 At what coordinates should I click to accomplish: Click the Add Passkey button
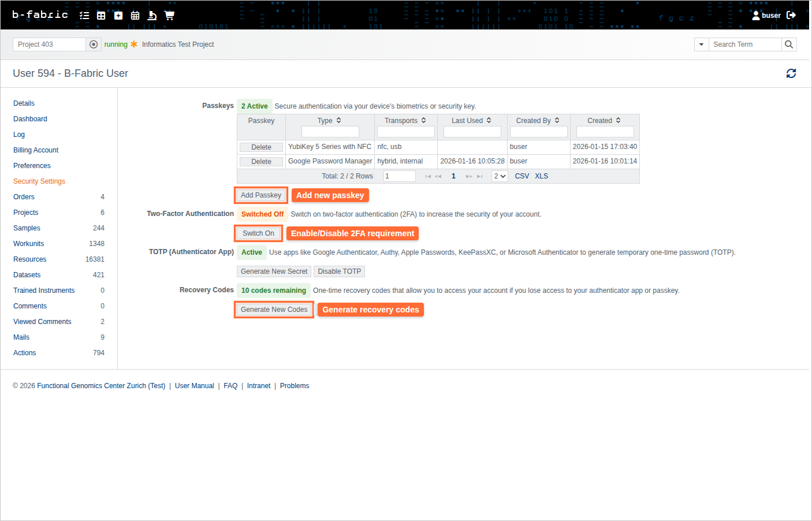(x=261, y=195)
